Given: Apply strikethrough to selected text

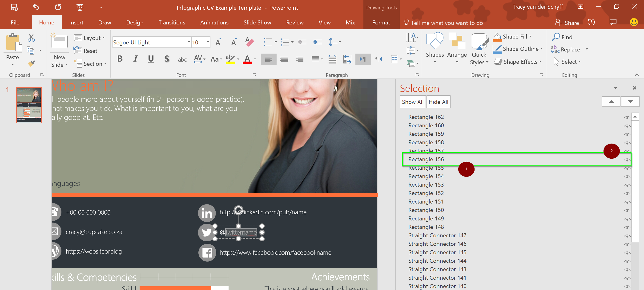Looking at the screenshot, I should 182,59.
